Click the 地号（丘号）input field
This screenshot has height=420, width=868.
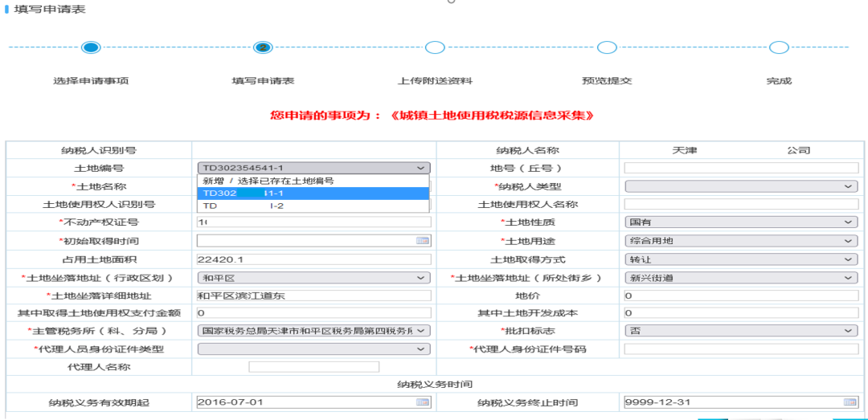(x=741, y=168)
